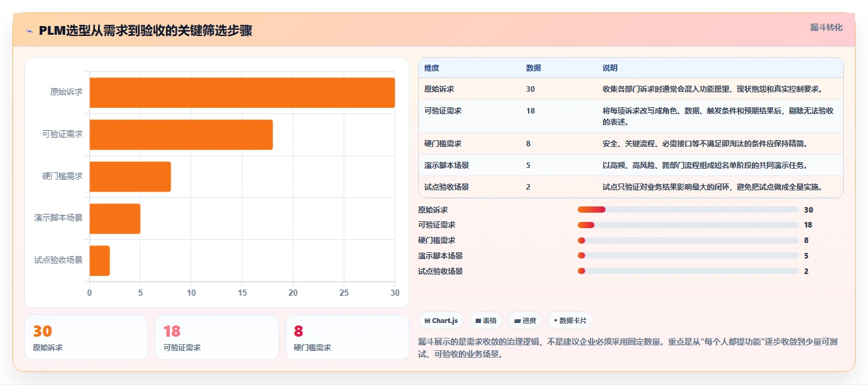Click the 数据 table column header
Image resolution: width=868 pixels, height=385 pixels.
pyautogui.click(x=534, y=68)
